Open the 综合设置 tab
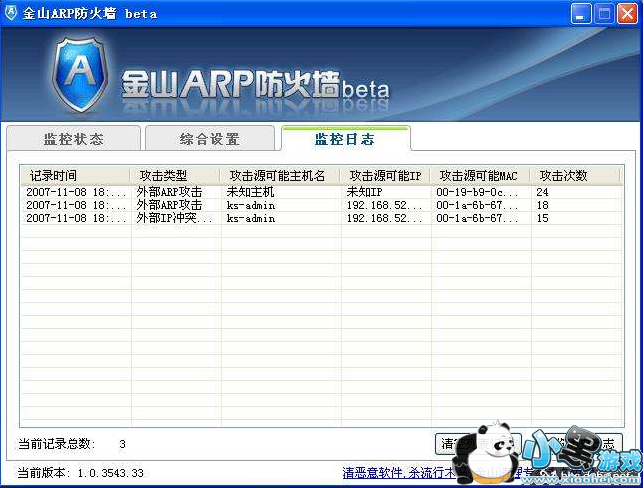 pos(209,139)
